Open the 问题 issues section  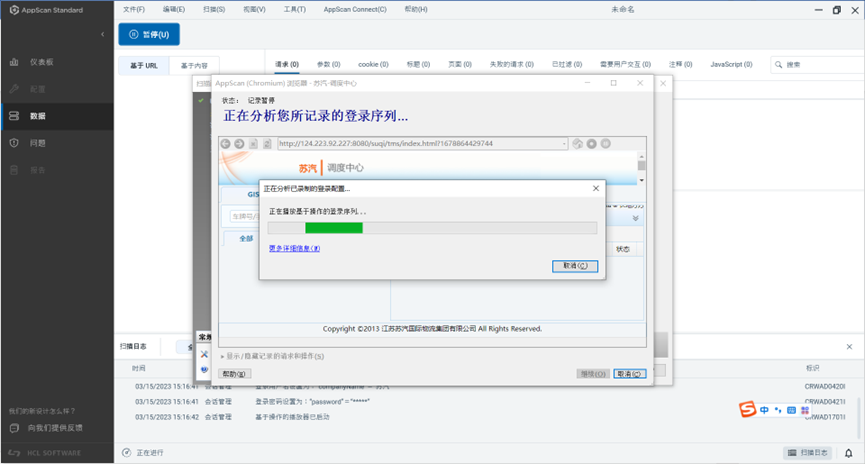click(x=38, y=143)
